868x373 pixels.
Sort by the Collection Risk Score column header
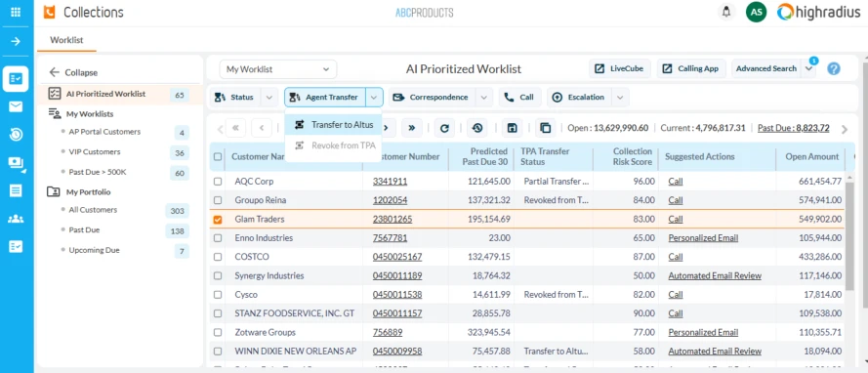pyautogui.click(x=626, y=156)
